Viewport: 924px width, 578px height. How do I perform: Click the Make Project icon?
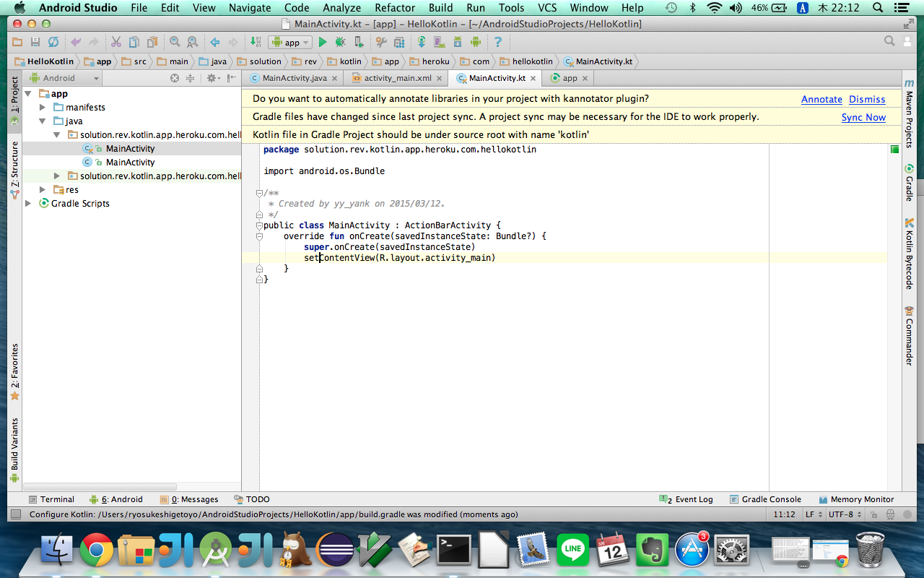(x=256, y=43)
